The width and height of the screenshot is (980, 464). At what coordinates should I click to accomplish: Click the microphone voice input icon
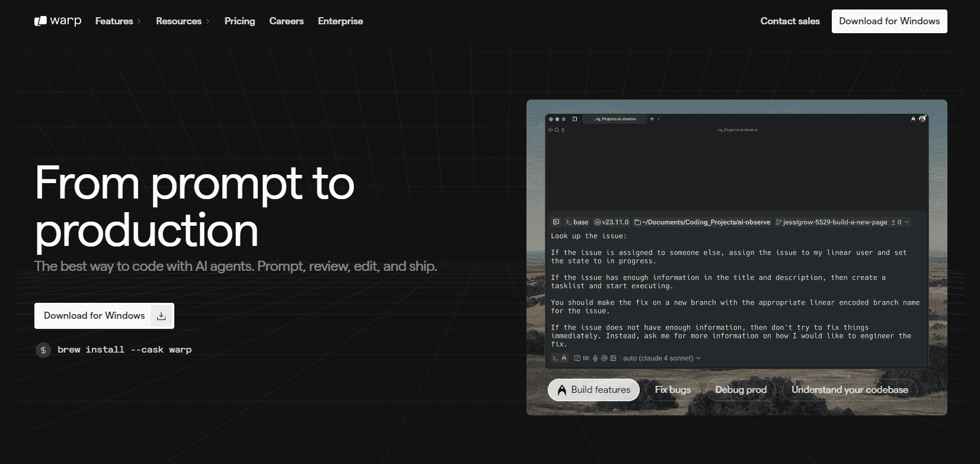(x=595, y=358)
